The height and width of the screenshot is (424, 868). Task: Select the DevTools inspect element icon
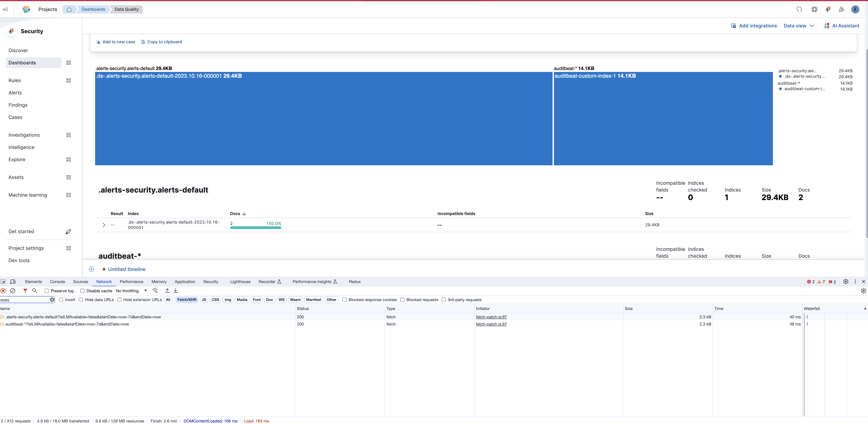pos(3,282)
